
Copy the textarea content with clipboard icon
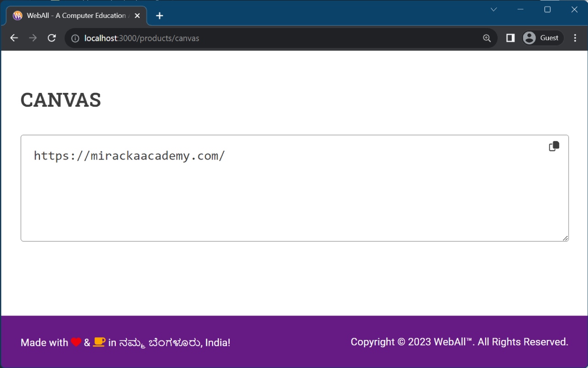554,146
